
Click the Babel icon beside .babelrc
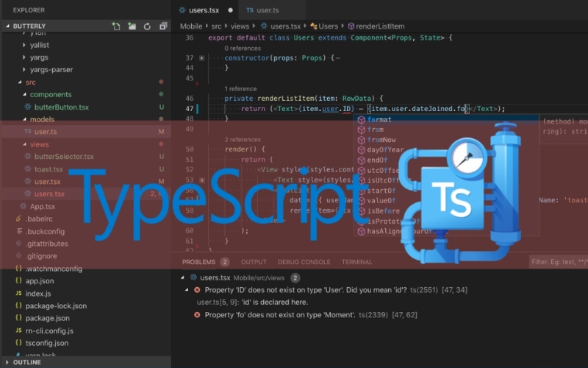18,219
